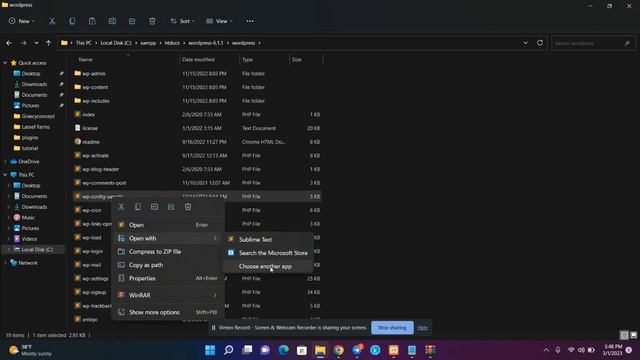Click the Rename icon in the context menu
The width and height of the screenshot is (640, 360).
[154, 207]
